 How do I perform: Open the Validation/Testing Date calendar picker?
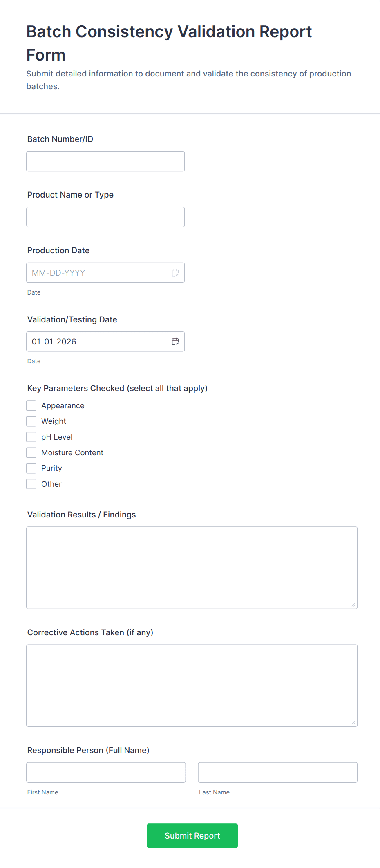click(175, 341)
